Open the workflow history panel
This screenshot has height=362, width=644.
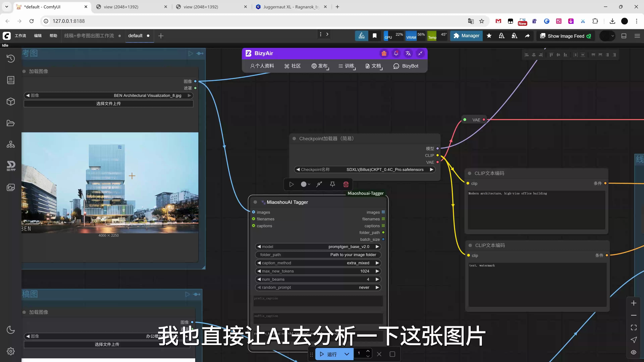point(11,58)
